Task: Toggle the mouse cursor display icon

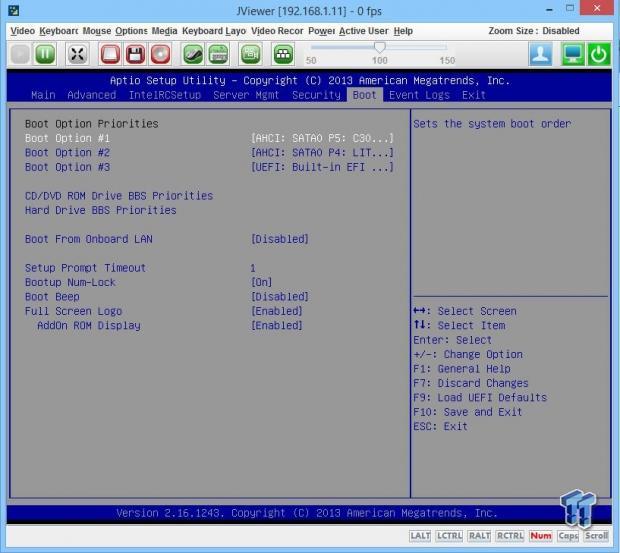Action: 193,54
